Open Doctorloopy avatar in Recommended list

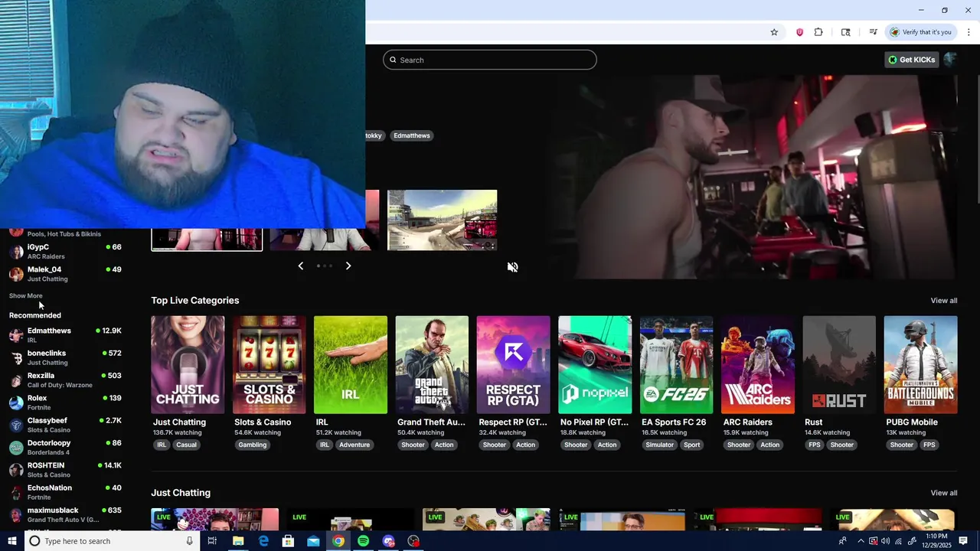(16, 448)
